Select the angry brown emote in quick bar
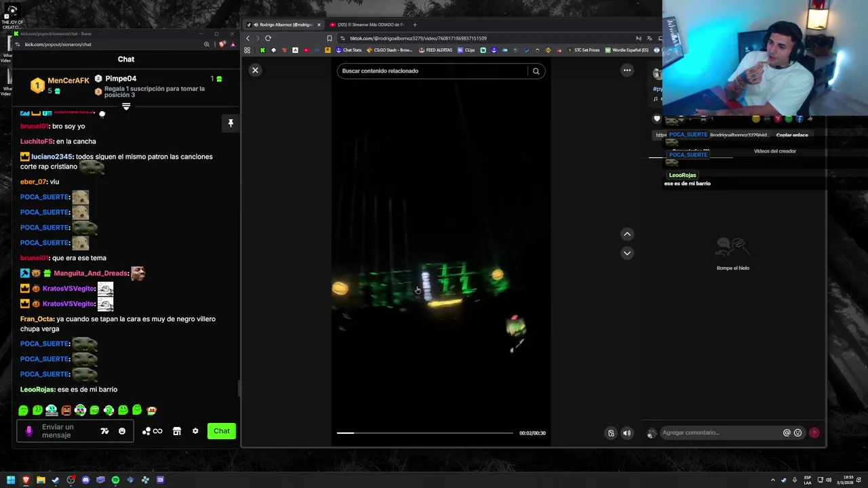This screenshot has height=488, width=868. [66, 410]
